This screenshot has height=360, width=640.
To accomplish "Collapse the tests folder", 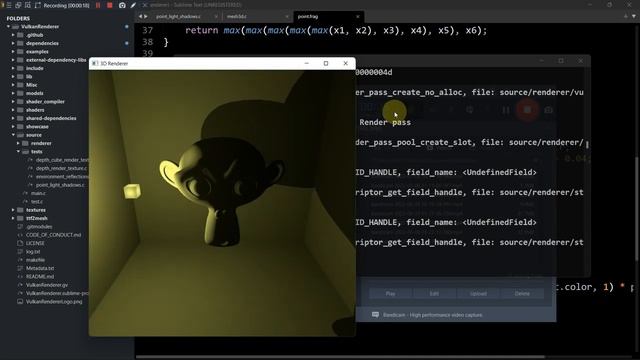I will tap(18, 151).
